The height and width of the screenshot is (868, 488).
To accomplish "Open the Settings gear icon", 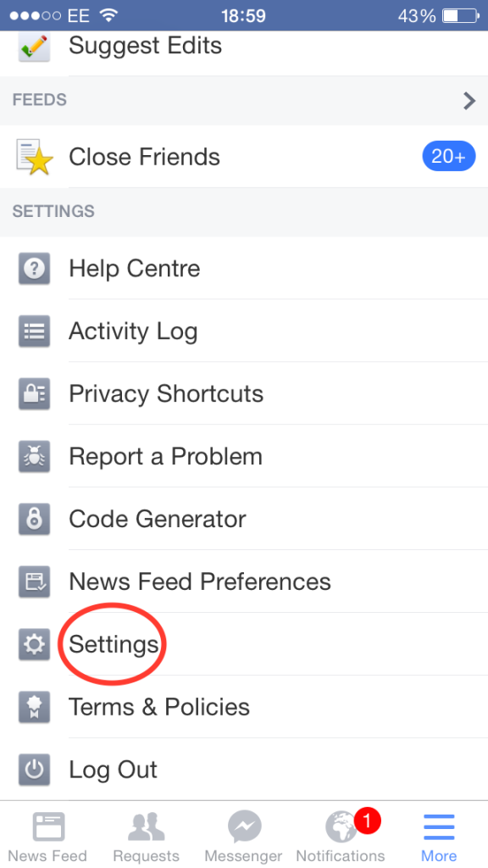I will (x=34, y=644).
